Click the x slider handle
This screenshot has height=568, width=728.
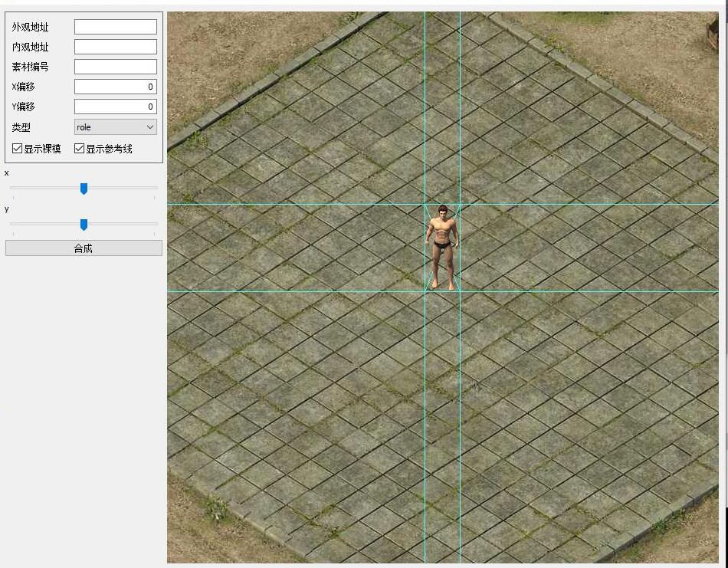(x=84, y=189)
